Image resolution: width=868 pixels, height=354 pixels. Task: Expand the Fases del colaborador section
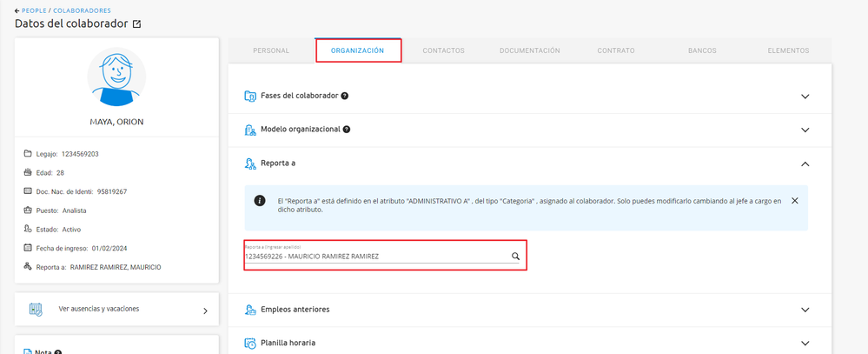coord(805,97)
